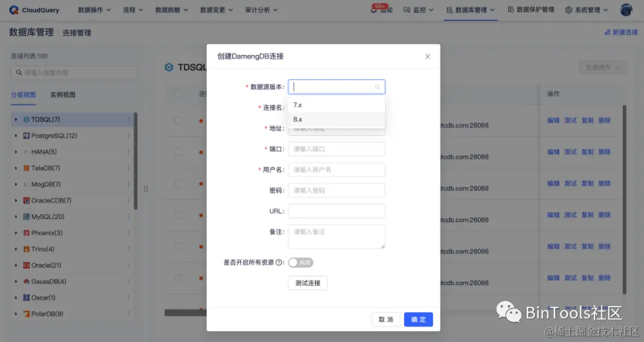
Task: Expand the PostgreSQL(12) tree node
Action: [16, 135]
